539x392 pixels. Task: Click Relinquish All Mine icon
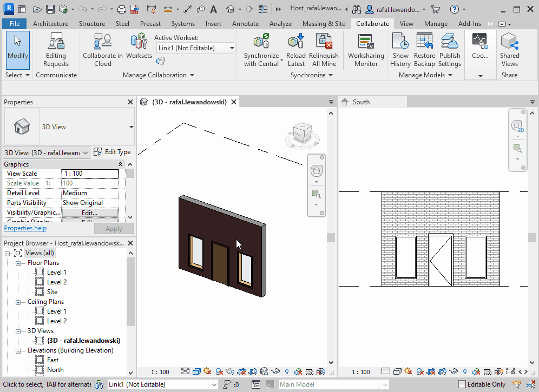coord(324,42)
